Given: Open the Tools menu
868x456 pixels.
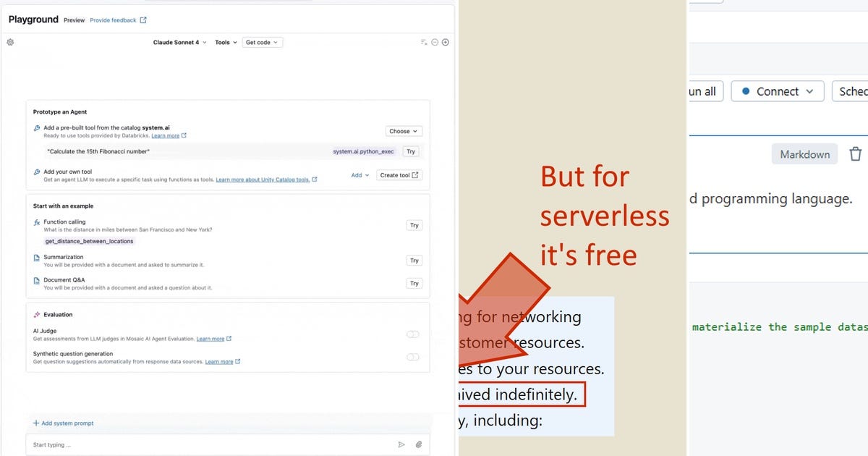Looking at the screenshot, I should tap(226, 42).
